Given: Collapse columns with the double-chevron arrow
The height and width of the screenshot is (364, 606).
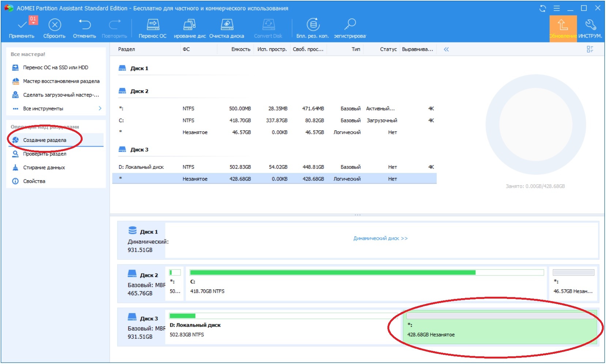Looking at the screenshot, I should tap(446, 49).
